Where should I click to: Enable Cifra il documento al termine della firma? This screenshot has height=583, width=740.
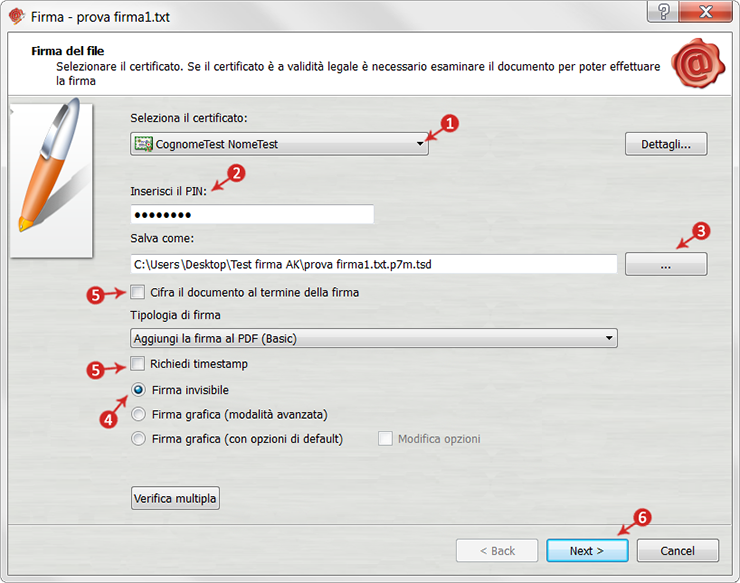[137, 292]
